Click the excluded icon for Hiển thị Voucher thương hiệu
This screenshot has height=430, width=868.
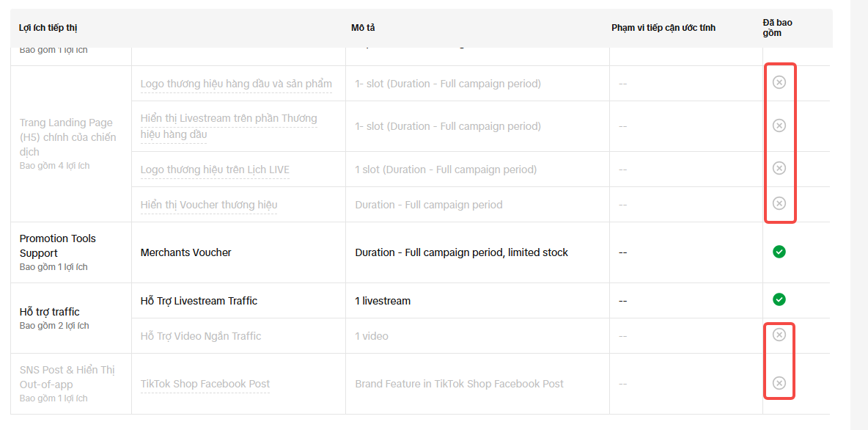779,203
